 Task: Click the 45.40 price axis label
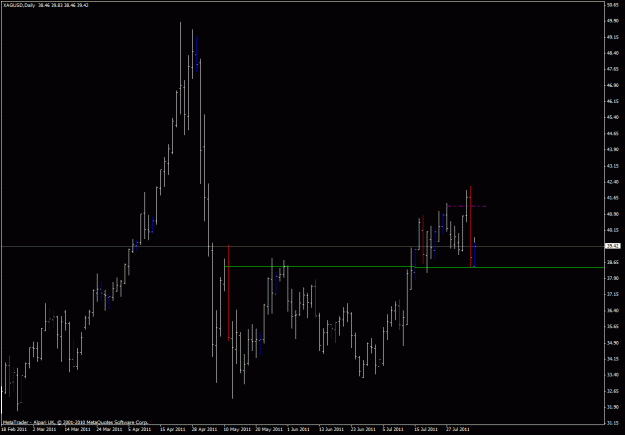click(613, 117)
